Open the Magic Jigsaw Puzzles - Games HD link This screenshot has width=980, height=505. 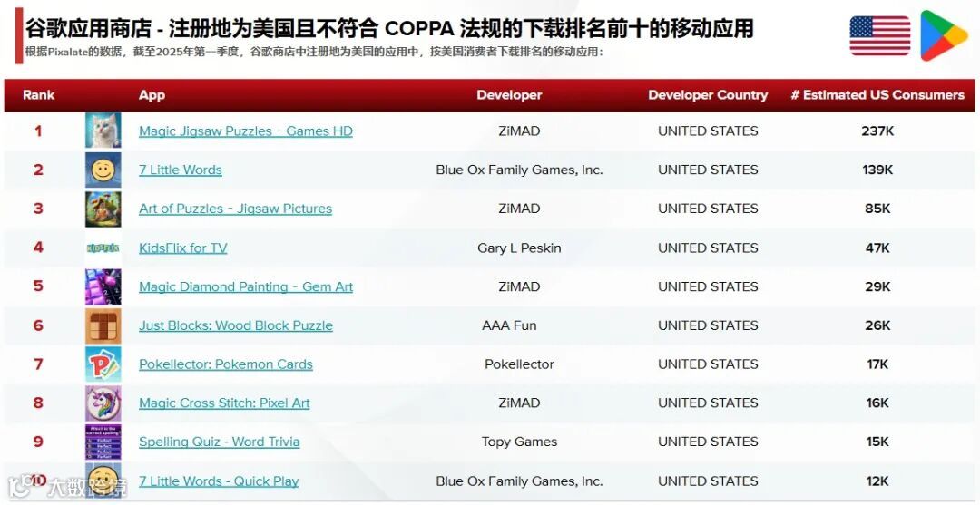(x=246, y=131)
